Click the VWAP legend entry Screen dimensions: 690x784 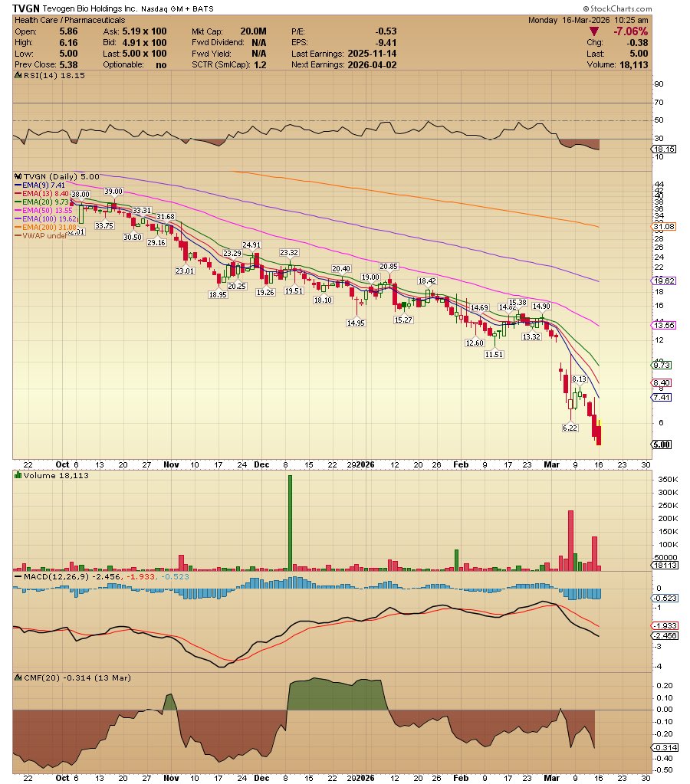(41, 236)
